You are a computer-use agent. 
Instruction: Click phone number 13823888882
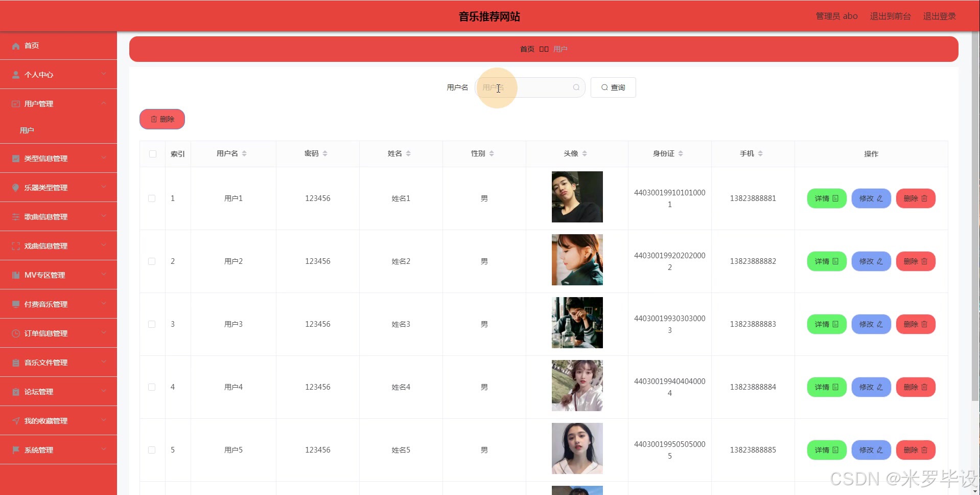(x=753, y=261)
